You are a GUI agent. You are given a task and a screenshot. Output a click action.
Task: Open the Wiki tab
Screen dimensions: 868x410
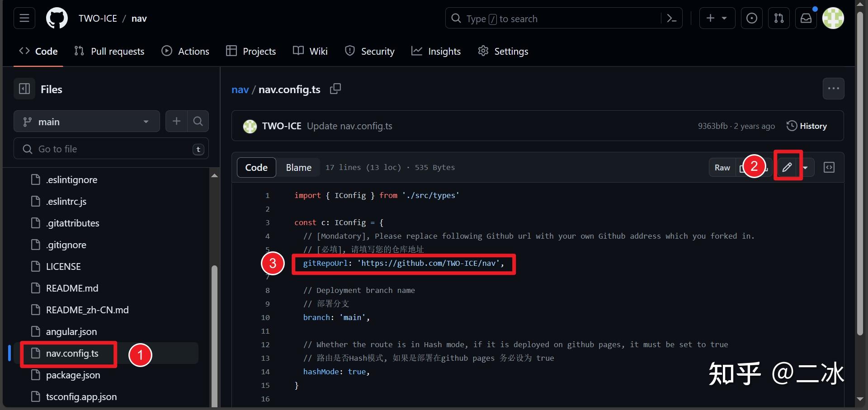[310, 51]
